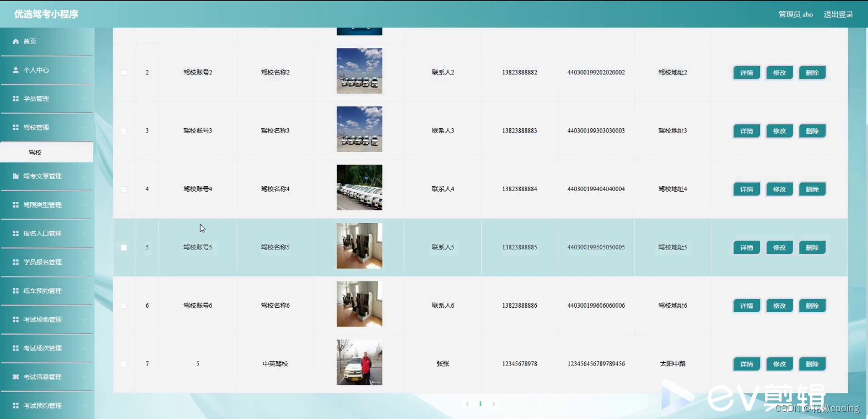Click 退出登录 to log out
Viewport: 868px width, 419px height.
[x=838, y=14]
